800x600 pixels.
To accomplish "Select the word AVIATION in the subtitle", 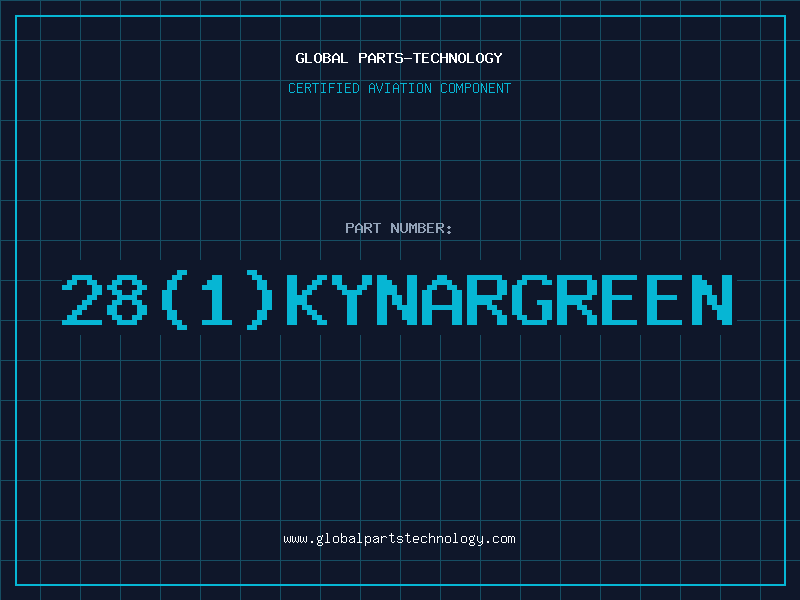I will pyautogui.click(x=400, y=88).
